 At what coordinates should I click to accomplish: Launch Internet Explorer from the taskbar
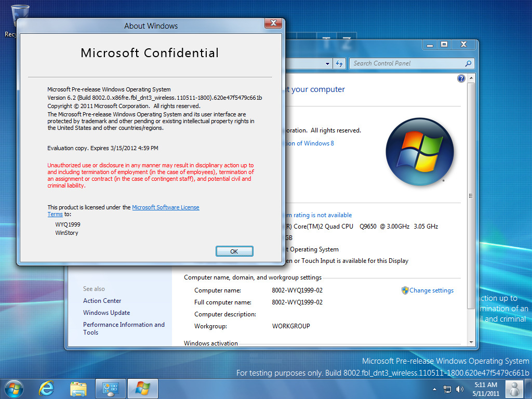[x=47, y=388]
